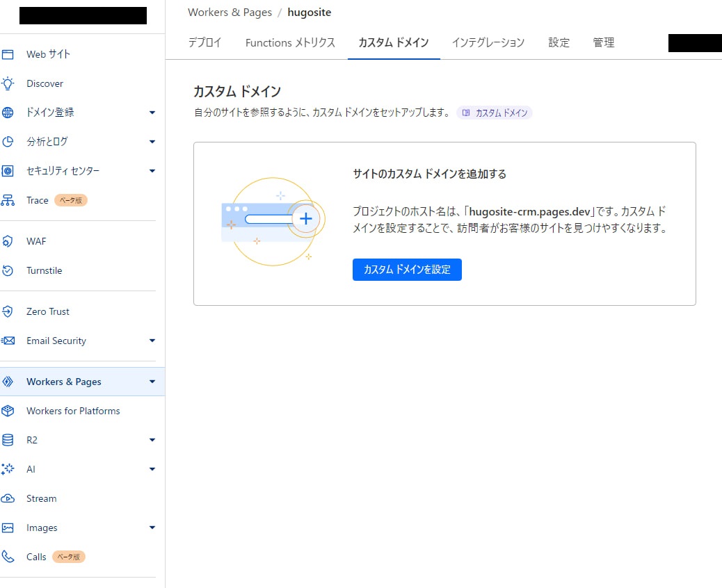The height and width of the screenshot is (588, 722).
Task: Expand the セキュリティ センター arrow
Action: click(152, 171)
